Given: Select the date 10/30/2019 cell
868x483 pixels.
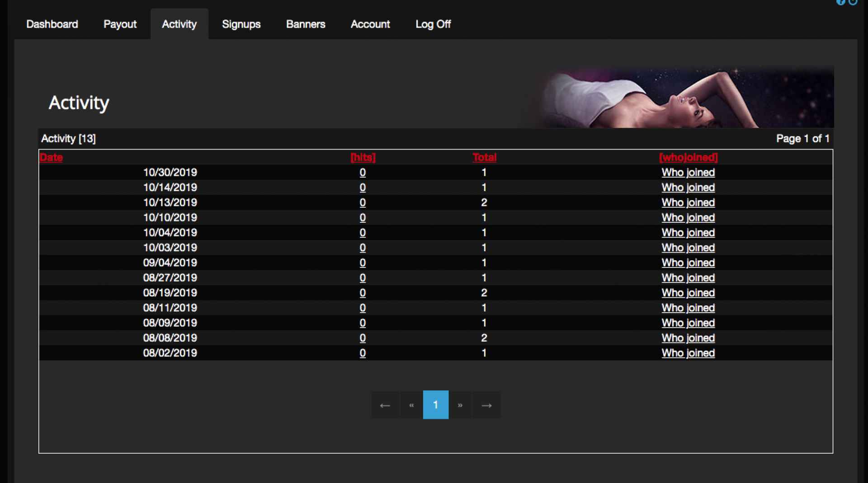Looking at the screenshot, I should pyautogui.click(x=170, y=172).
